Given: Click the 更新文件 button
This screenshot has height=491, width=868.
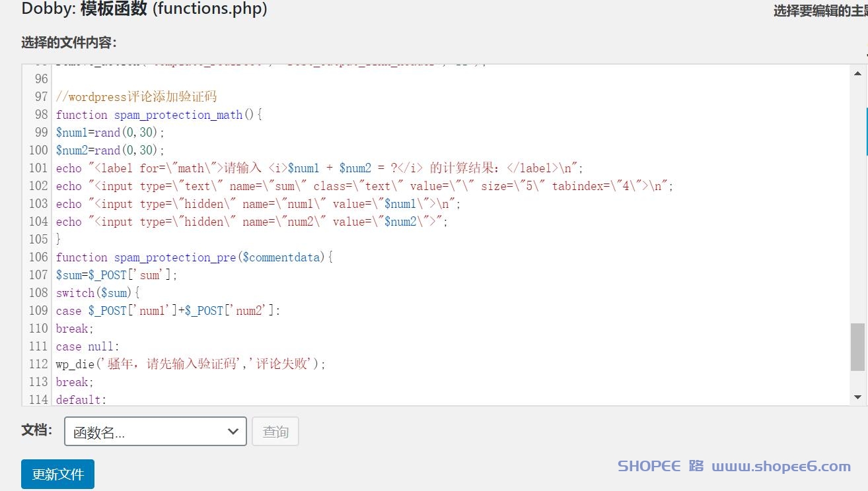Looking at the screenshot, I should tap(57, 474).
